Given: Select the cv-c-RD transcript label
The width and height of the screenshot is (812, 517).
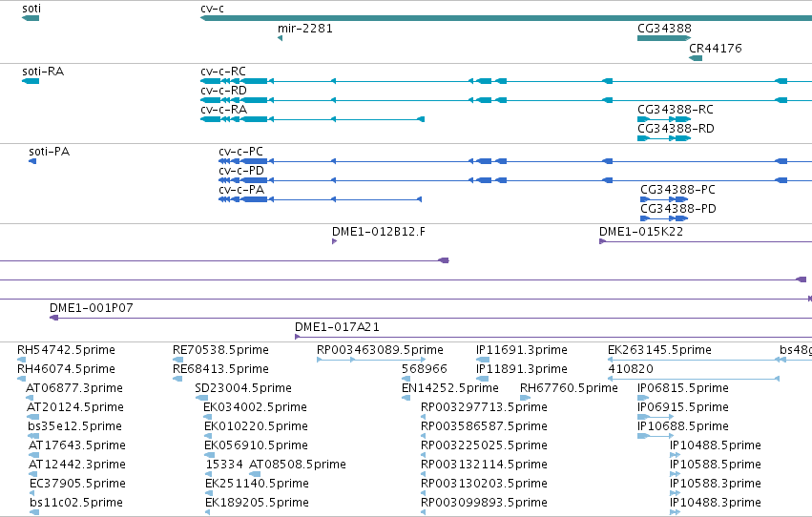Looking at the screenshot, I should tap(223, 90).
